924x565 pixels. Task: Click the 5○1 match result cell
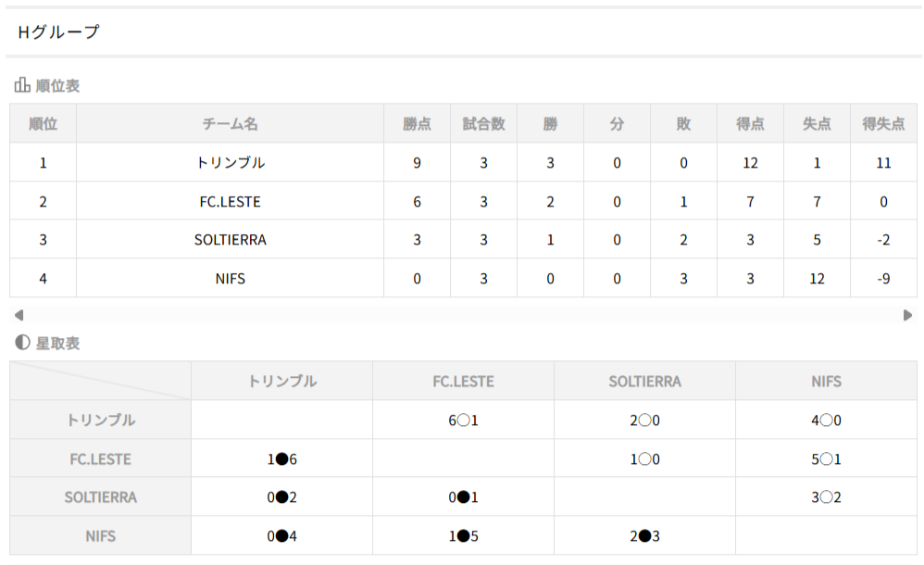tap(826, 459)
